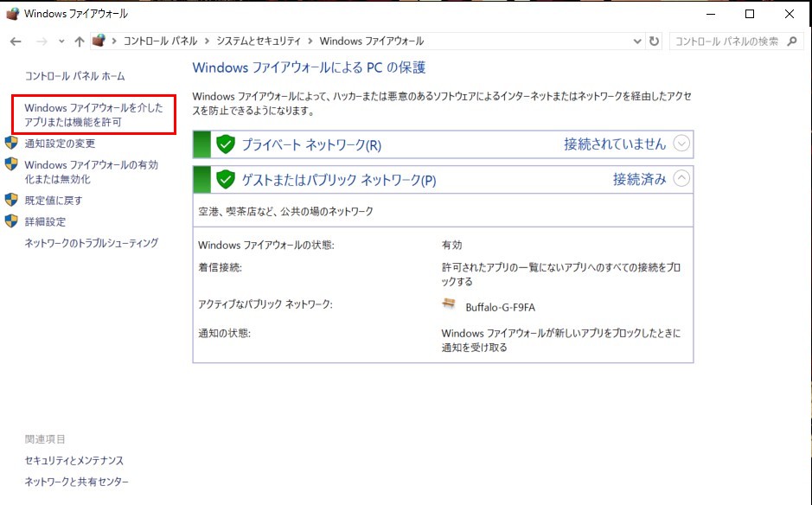Click the firewall icon in address bar
This screenshot has width=812, height=505.
tap(99, 41)
